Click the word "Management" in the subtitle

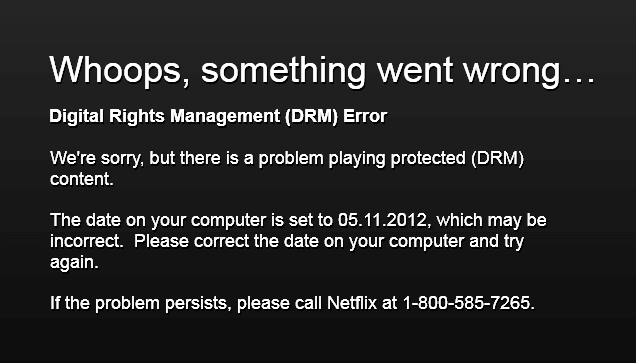pyautogui.click(x=225, y=116)
